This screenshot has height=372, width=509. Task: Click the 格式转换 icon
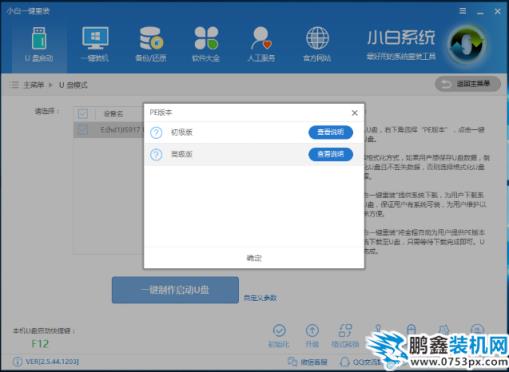[345, 330]
